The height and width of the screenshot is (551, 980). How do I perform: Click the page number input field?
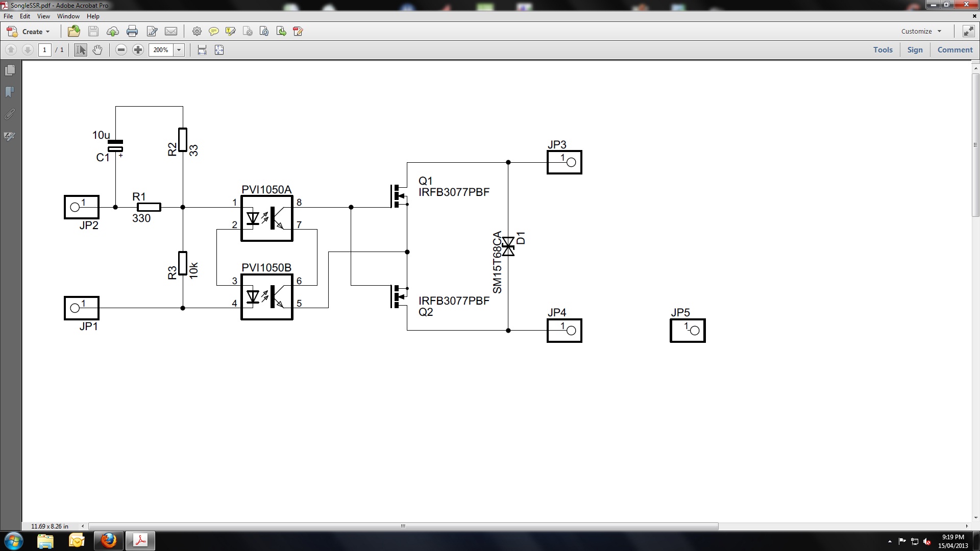45,50
